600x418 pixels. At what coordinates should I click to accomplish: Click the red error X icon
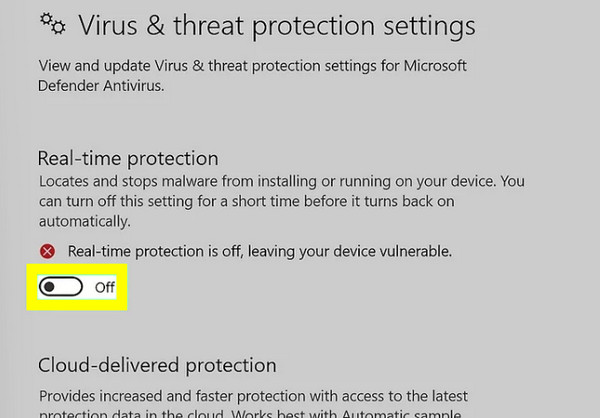tap(47, 251)
